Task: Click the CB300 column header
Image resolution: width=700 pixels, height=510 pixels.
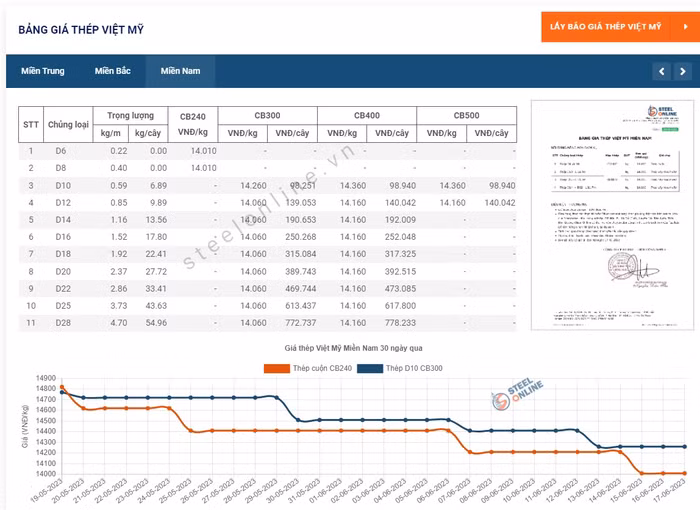Action: click(x=267, y=115)
